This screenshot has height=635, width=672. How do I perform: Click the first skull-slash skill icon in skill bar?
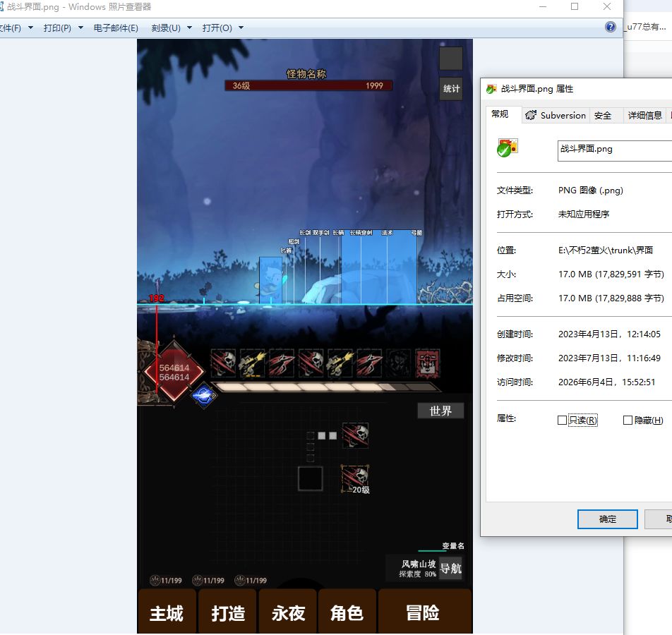coord(223,363)
